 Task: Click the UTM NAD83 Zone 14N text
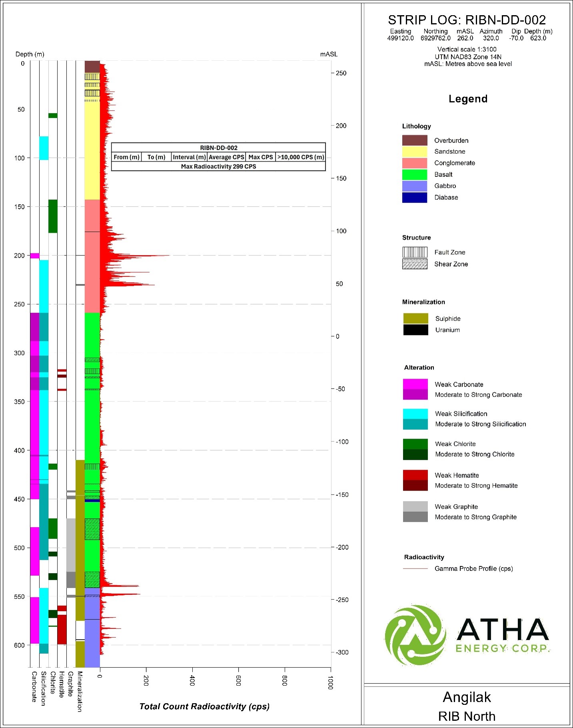(x=468, y=57)
